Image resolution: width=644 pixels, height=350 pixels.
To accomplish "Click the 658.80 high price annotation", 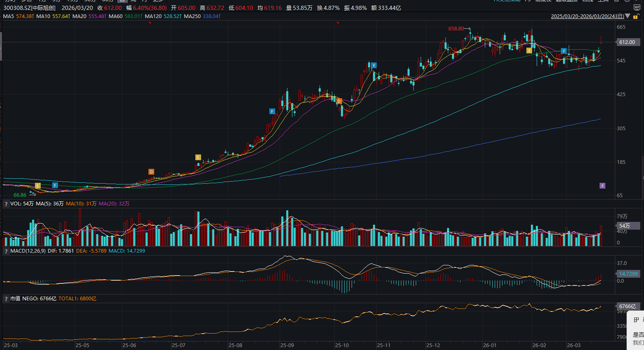I will pyautogui.click(x=456, y=29).
